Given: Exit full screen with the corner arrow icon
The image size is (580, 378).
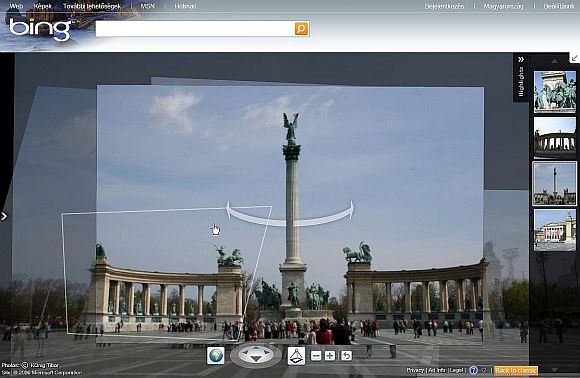Looking at the screenshot, I should coord(574,58).
